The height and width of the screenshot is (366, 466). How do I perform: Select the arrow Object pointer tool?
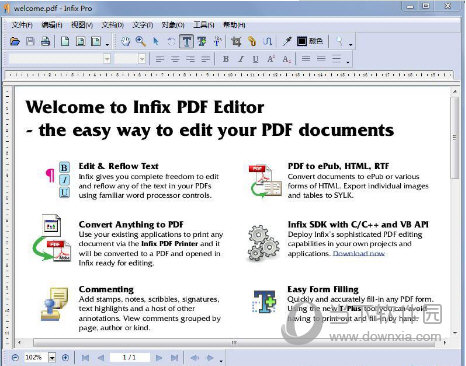tap(156, 41)
